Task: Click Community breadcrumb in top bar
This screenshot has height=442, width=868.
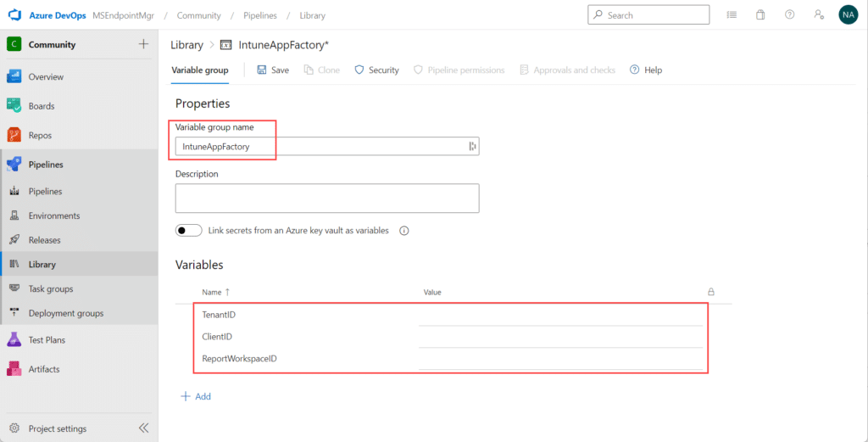Action: click(x=198, y=15)
